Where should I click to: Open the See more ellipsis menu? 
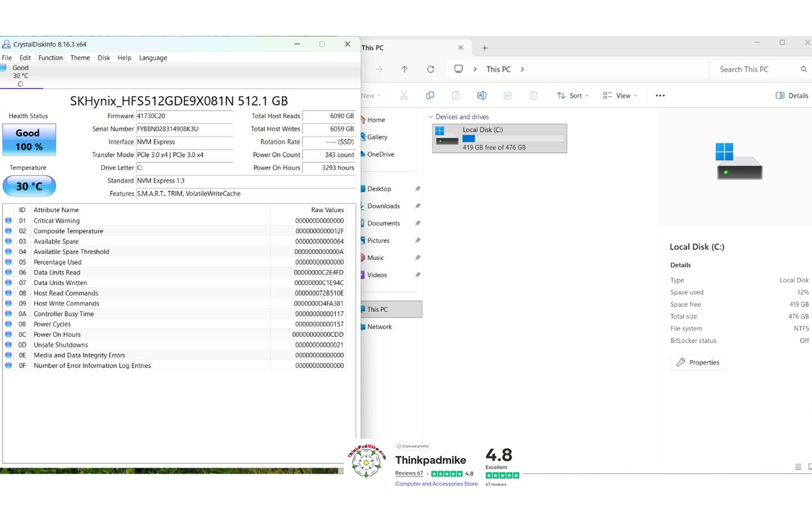point(660,95)
